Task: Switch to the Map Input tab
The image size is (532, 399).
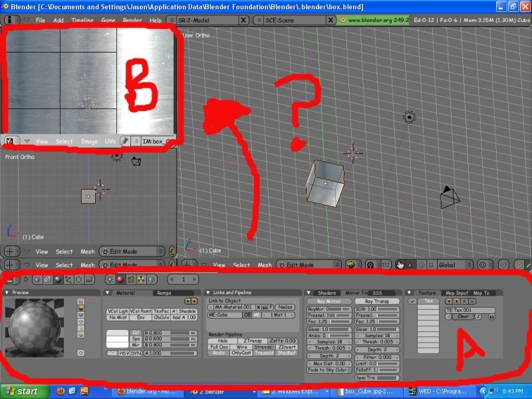Action: pos(456,293)
